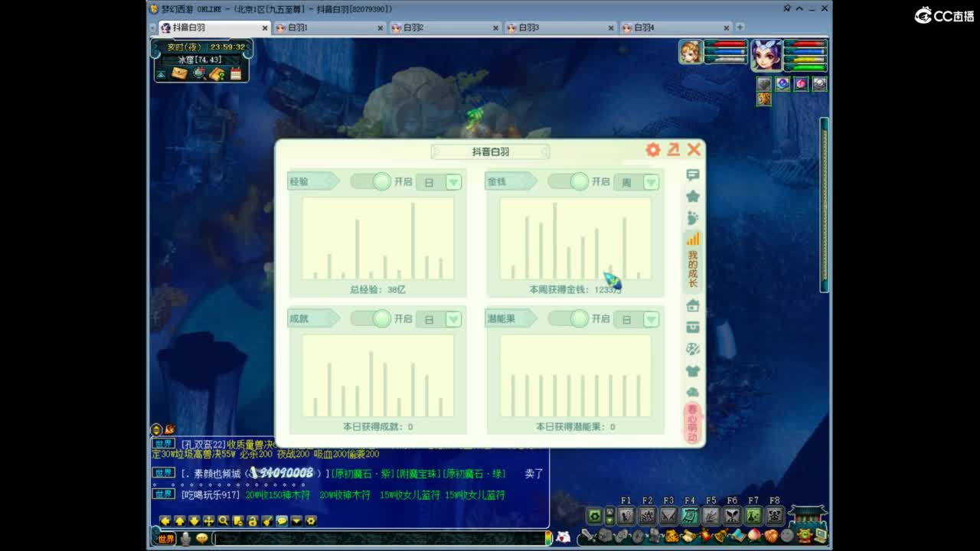The height and width of the screenshot is (551, 980).
Task: Switch to the 白羽1 window tab
Action: (329, 28)
